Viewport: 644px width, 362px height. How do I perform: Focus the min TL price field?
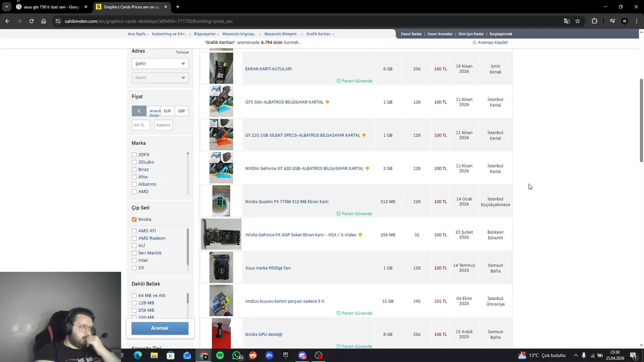click(x=141, y=125)
